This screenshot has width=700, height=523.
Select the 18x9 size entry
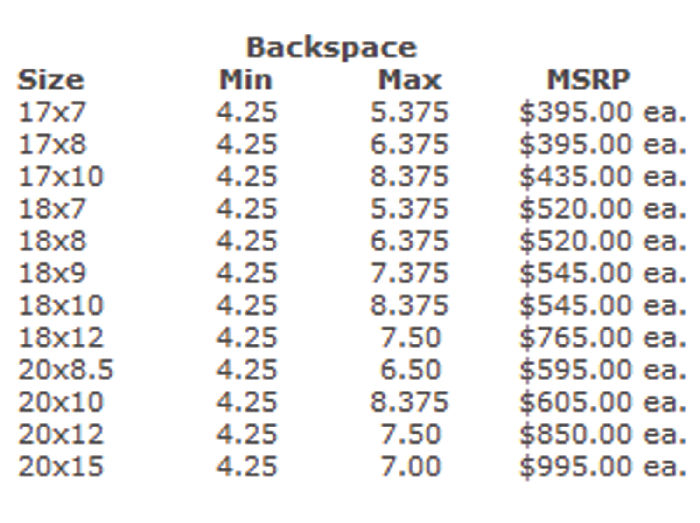point(52,273)
